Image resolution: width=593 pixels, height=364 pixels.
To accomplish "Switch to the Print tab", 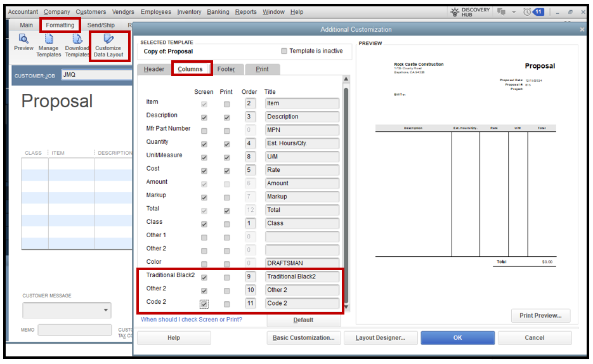I will point(262,69).
